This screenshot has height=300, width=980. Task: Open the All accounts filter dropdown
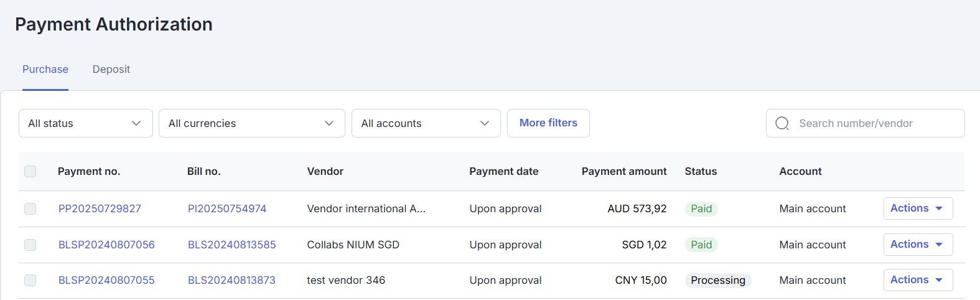point(426,123)
